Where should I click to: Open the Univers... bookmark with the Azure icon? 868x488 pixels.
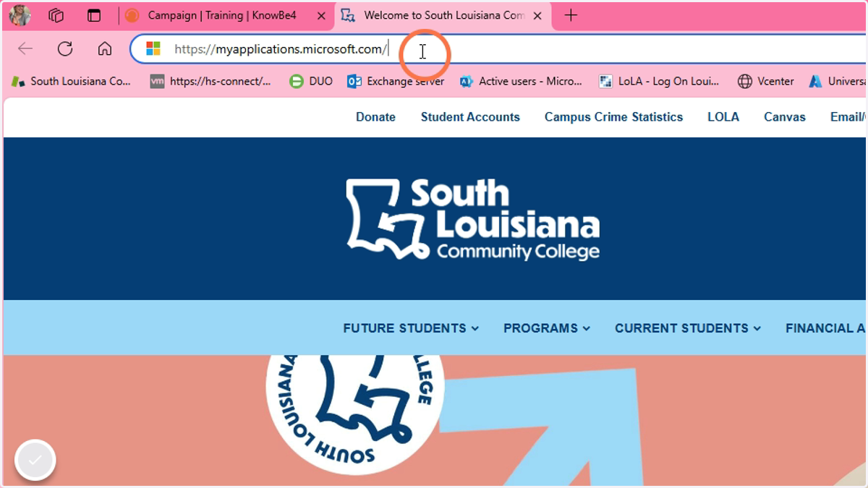coord(838,82)
